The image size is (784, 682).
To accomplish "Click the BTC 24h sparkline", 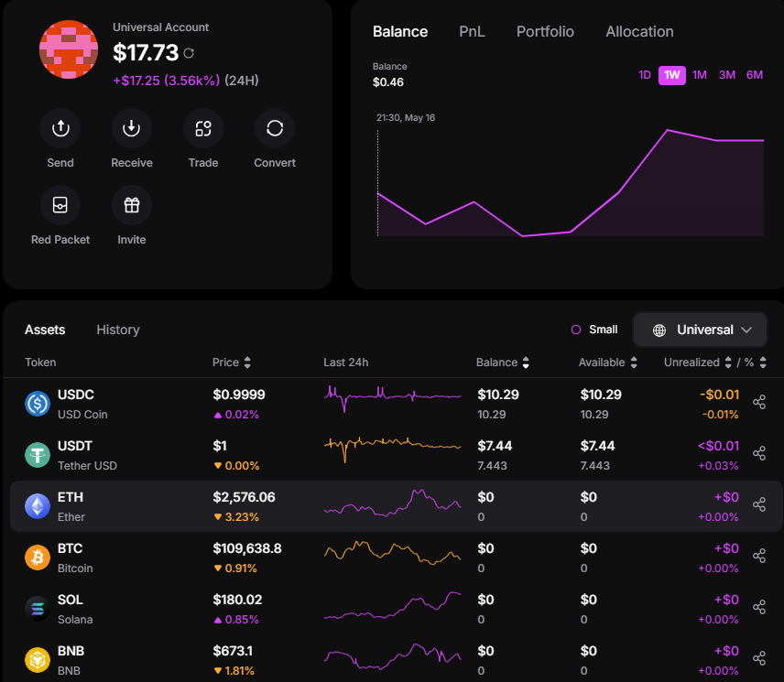I will click(x=393, y=553).
